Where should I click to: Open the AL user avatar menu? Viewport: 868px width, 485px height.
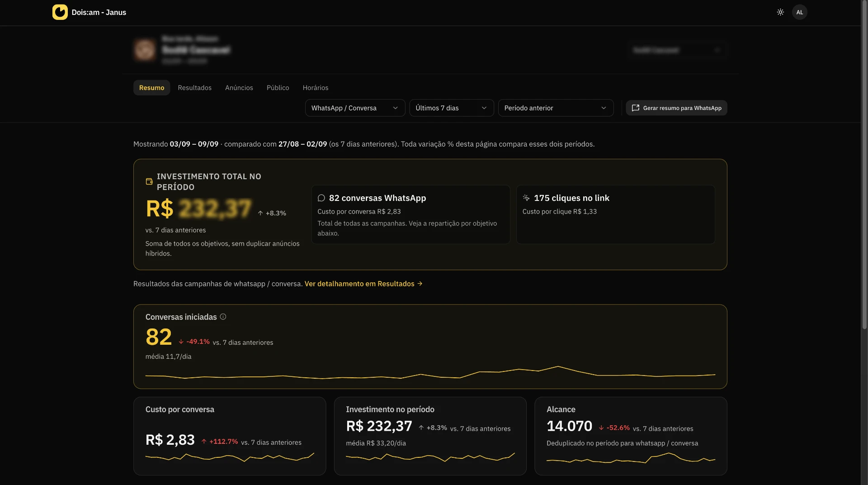coord(800,12)
